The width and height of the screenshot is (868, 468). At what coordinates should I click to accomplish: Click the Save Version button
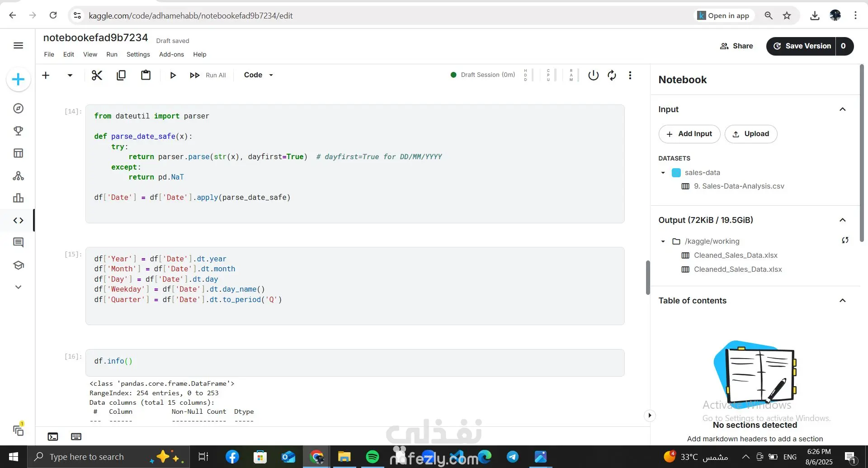[801, 46]
